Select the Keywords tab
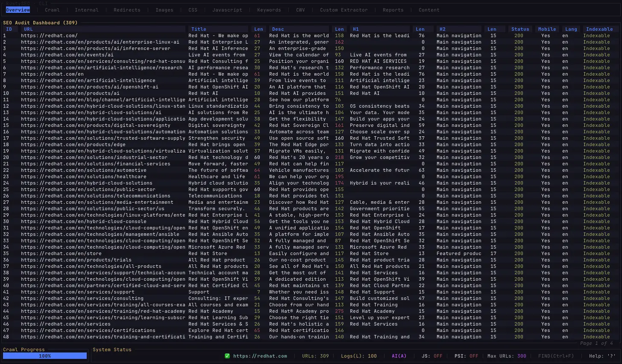Image resolution: width=622 pixels, height=364 pixels. [x=269, y=10]
